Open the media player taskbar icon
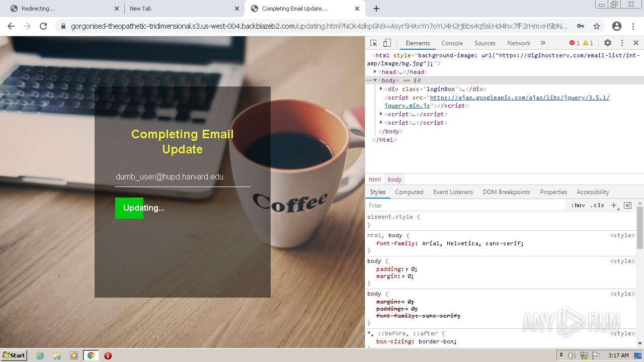644x362 pixels. click(x=74, y=355)
